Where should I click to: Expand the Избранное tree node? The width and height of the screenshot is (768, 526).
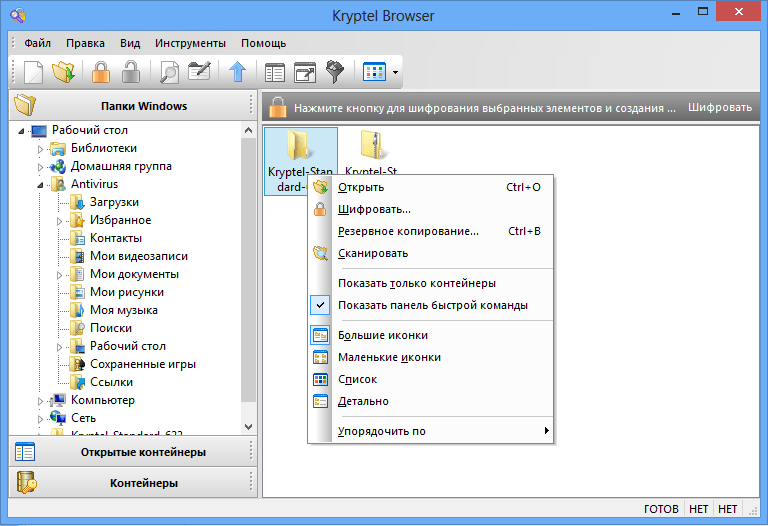pos(59,221)
